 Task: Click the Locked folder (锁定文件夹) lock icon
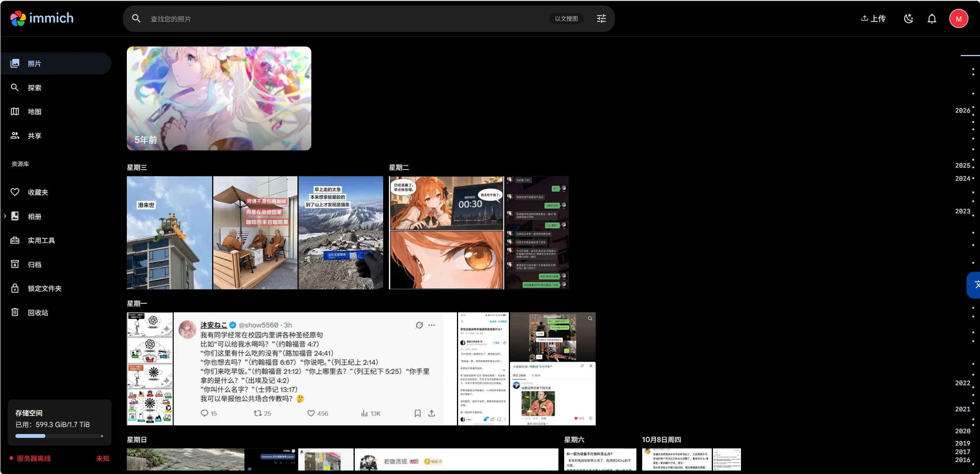[15, 288]
